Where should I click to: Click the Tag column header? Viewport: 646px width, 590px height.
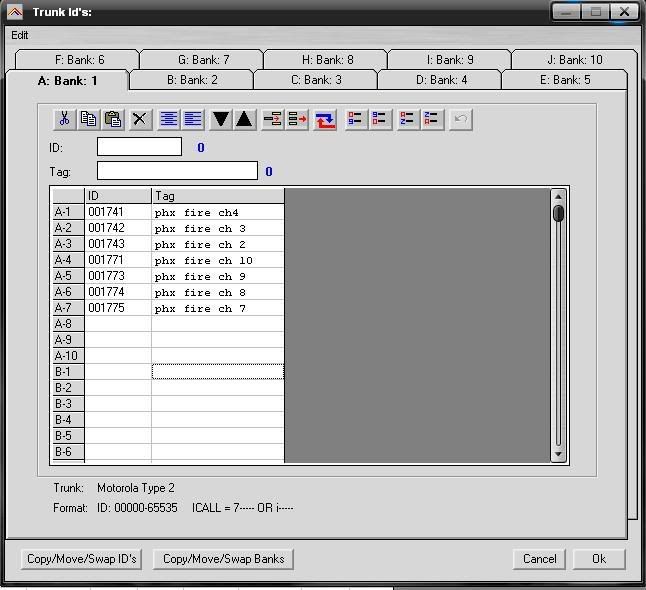click(x=218, y=196)
